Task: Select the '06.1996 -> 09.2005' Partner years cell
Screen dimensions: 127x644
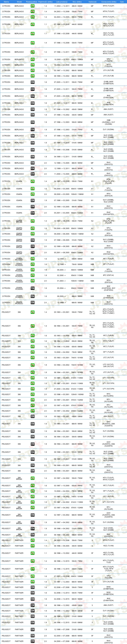Action: point(62,546)
